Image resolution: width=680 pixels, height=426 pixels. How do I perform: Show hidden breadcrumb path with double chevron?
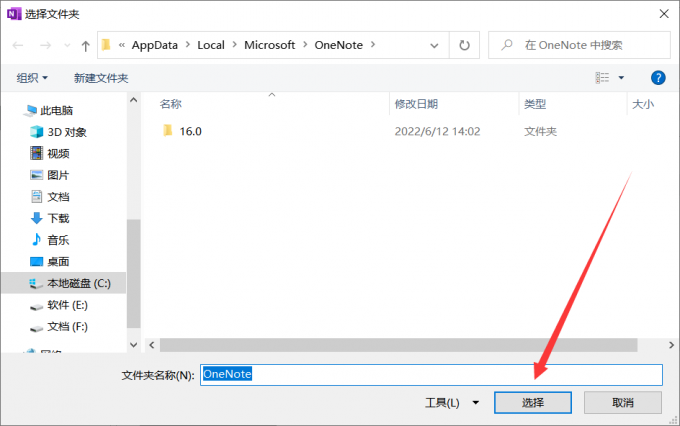pos(122,45)
